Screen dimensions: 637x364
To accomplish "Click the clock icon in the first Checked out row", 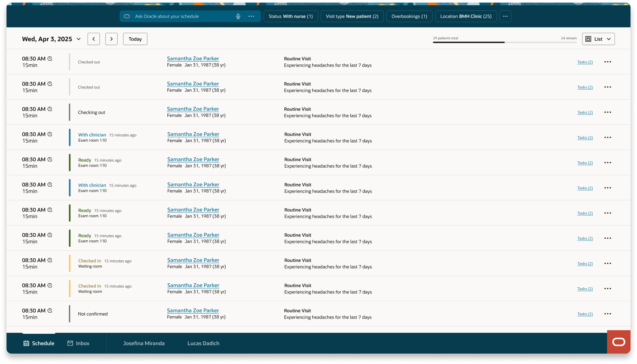I will 50,58.
